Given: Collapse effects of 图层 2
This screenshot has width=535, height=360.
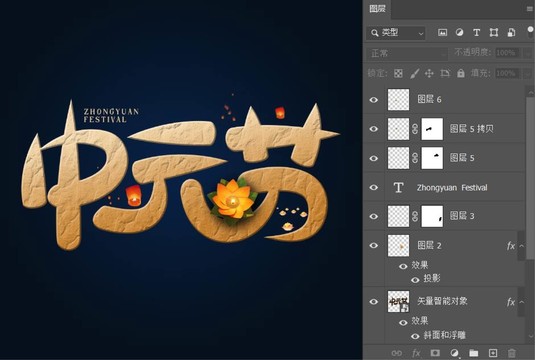Looking at the screenshot, I should click(522, 246).
